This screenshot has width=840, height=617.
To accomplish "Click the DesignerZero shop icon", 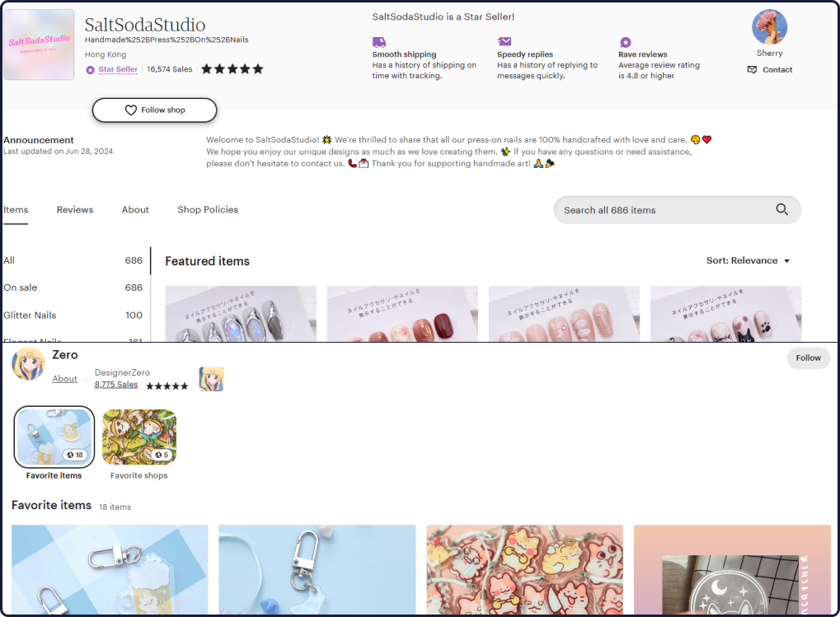I will coord(211,379).
